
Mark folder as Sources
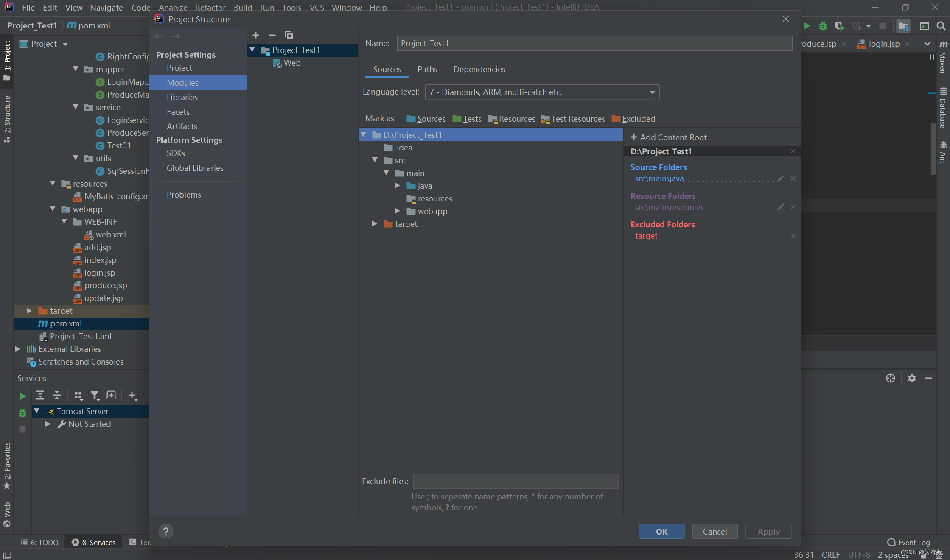426,119
